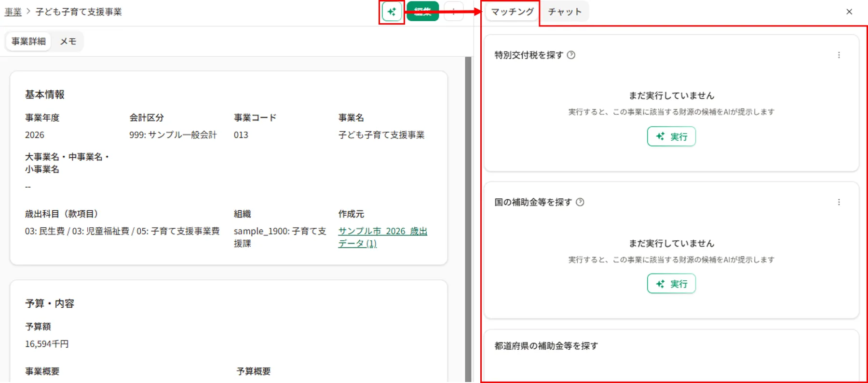This screenshot has width=868, height=383.
Task: Click the vertical scrollbar of details pane
Action: [468, 219]
